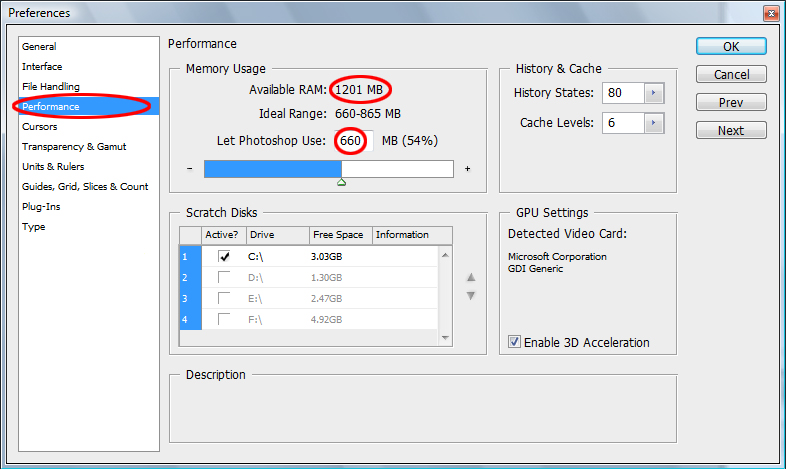Move the scratch disk up with the up arrow
786x469 pixels.
tap(471, 278)
